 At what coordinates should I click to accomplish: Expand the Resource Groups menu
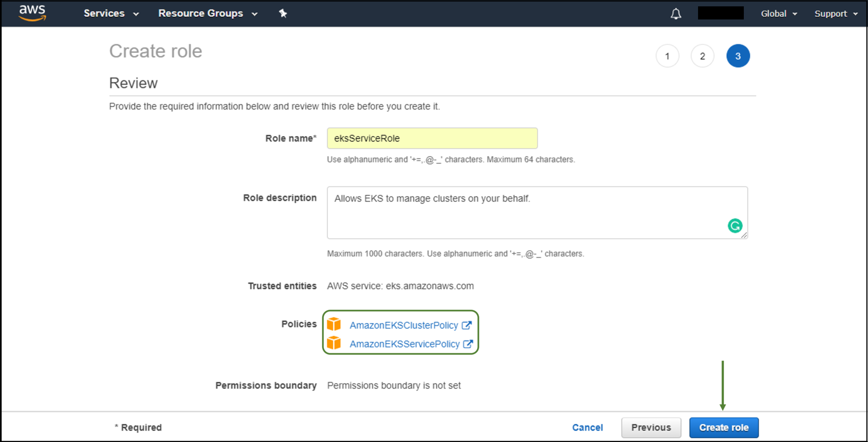tap(208, 14)
